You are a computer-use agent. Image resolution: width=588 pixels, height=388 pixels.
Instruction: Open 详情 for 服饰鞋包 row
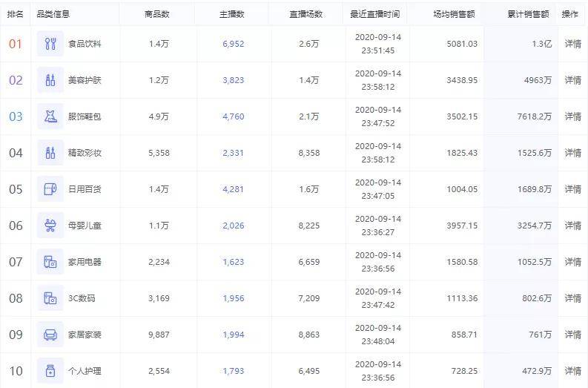572,116
